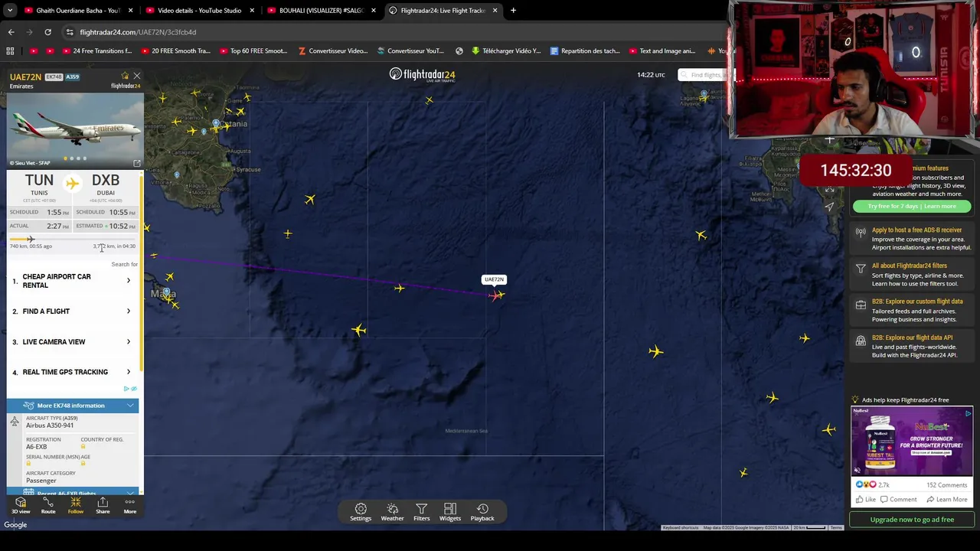Open the Settings gear on map toolbar
This screenshot has height=551, width=980.
361,512
